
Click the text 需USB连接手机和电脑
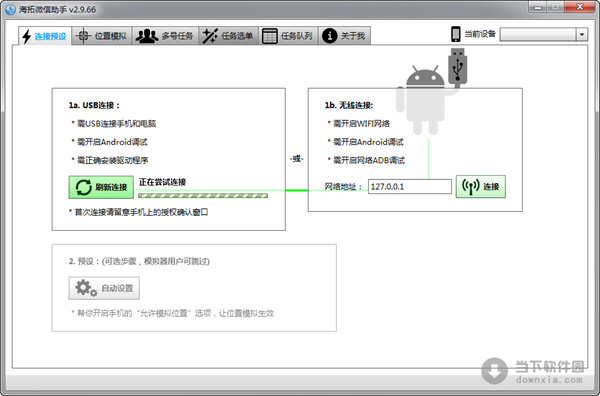tap(116, 124)
